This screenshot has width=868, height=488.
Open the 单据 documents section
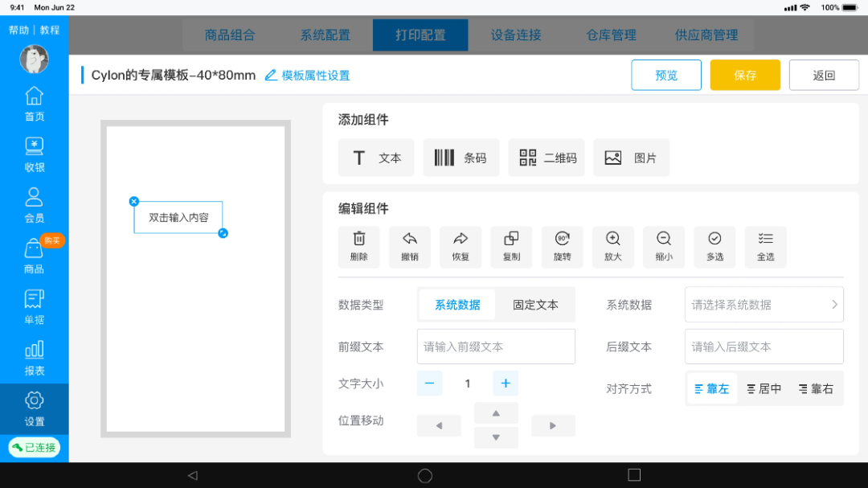[x=34, y=307]
